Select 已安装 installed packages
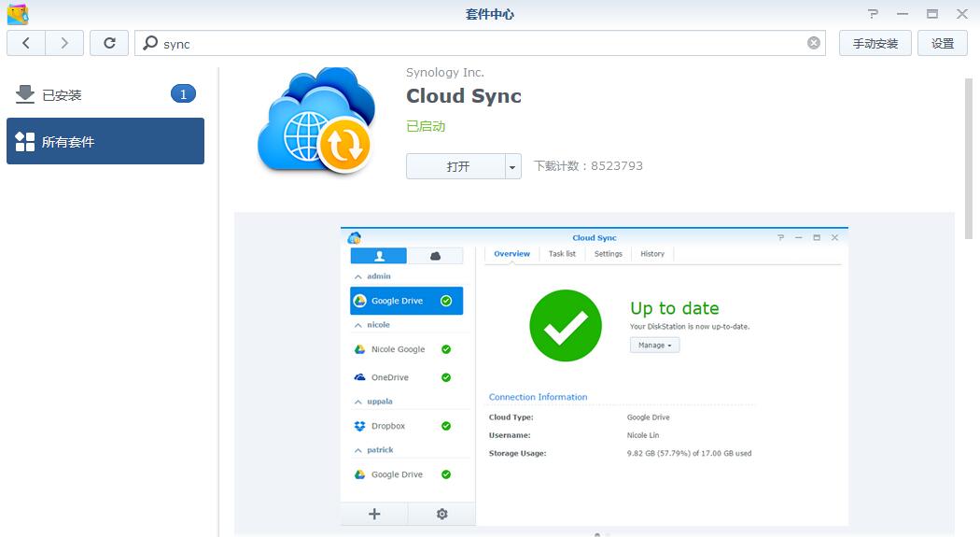The width and height of the screenshot is (980, 537). pos(105,95)
